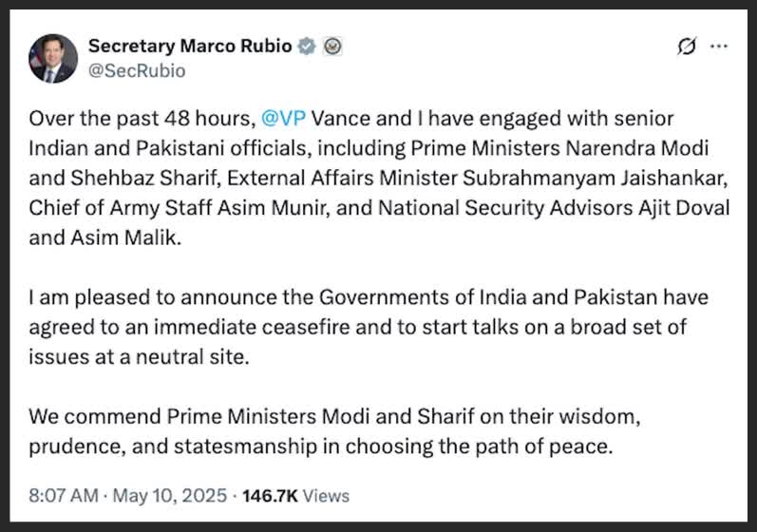Click the Secretary Marco Rubio display name

[x=190, y=47]
